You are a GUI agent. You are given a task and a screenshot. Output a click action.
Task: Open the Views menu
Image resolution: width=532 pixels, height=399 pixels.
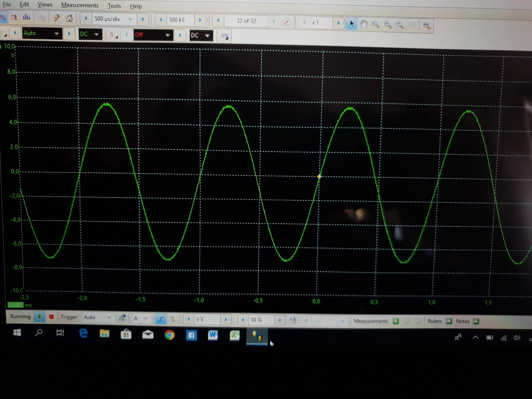pyautogui.click(x=45, y=5)
